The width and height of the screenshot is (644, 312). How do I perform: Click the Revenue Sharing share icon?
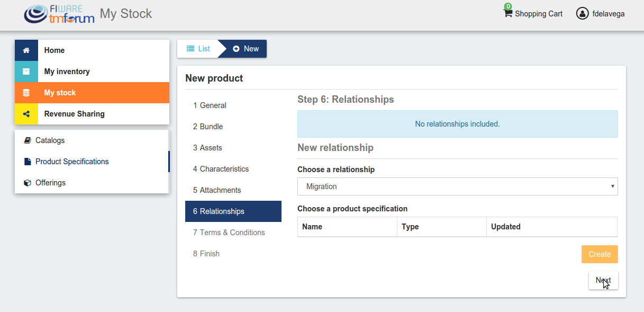point(26,114)
